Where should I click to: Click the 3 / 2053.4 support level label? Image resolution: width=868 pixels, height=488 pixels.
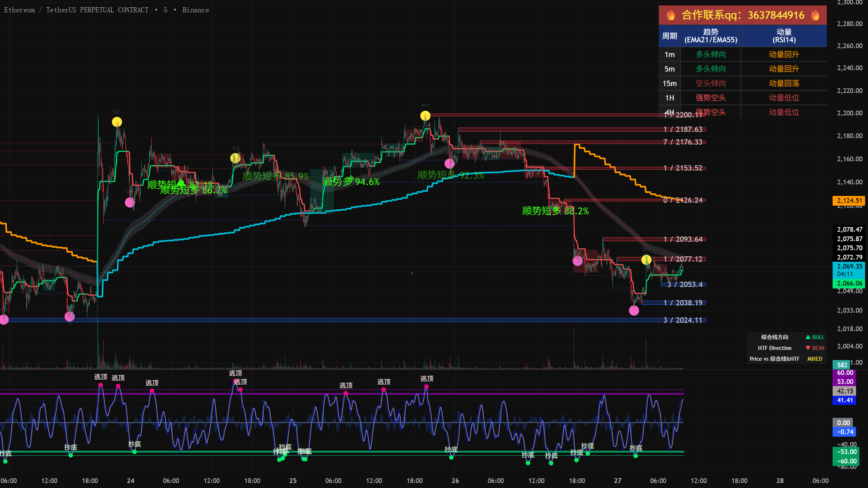pos(685,284)
